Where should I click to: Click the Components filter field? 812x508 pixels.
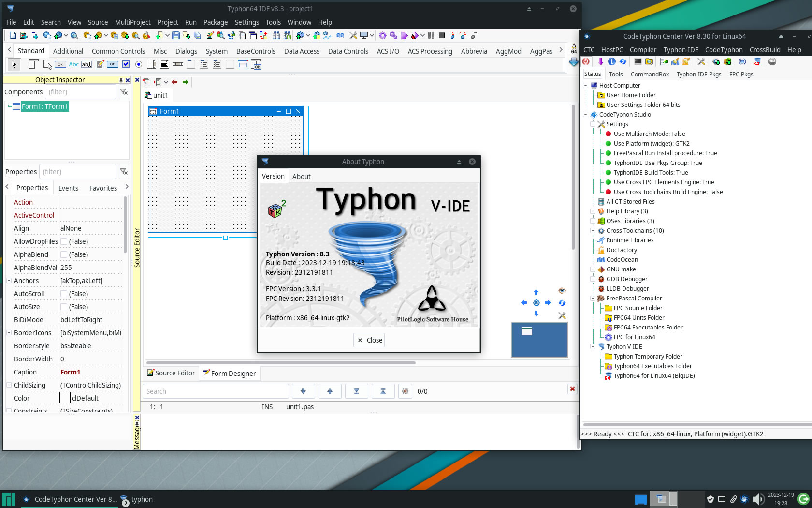tap(81, 92)
